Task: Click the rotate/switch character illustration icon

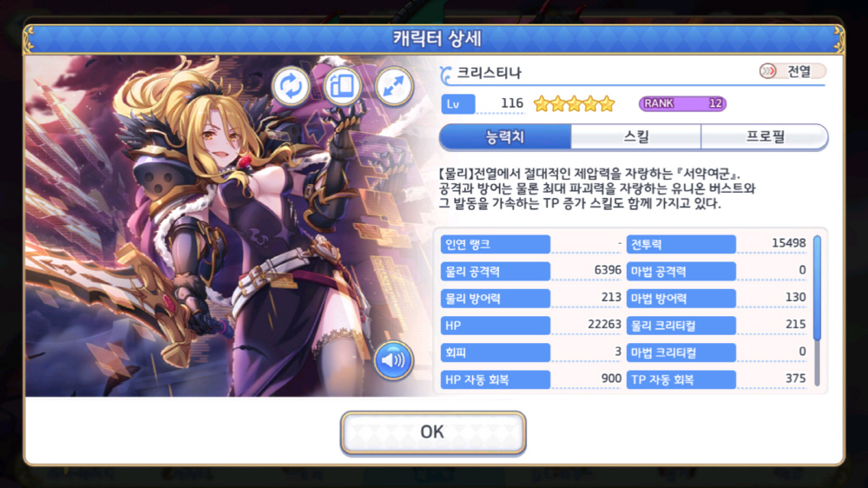Action: (x=291, y=86)
